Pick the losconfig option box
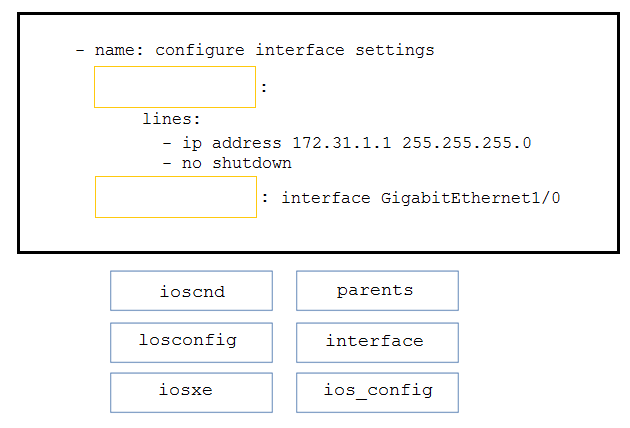Viewport: 630px width, 428px height. tap(191, 342)
